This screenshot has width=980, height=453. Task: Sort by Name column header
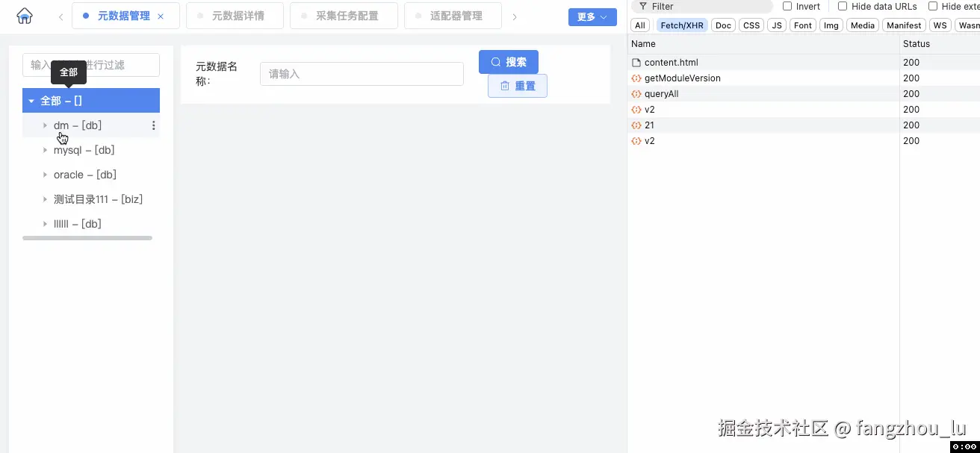tap(763, 44)
